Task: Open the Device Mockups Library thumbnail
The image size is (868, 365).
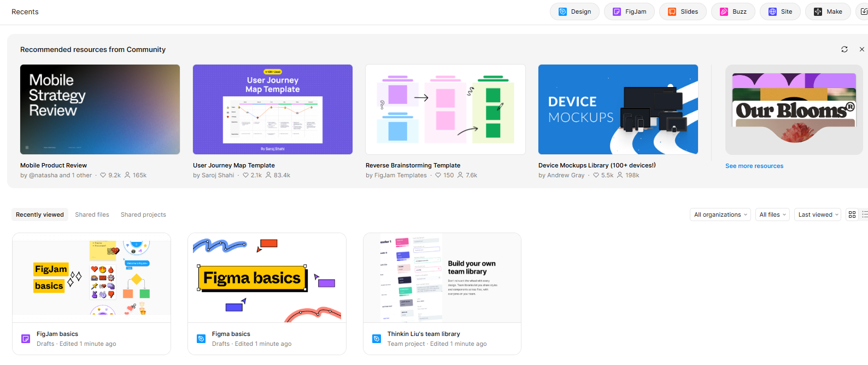Action: (618, 109)
